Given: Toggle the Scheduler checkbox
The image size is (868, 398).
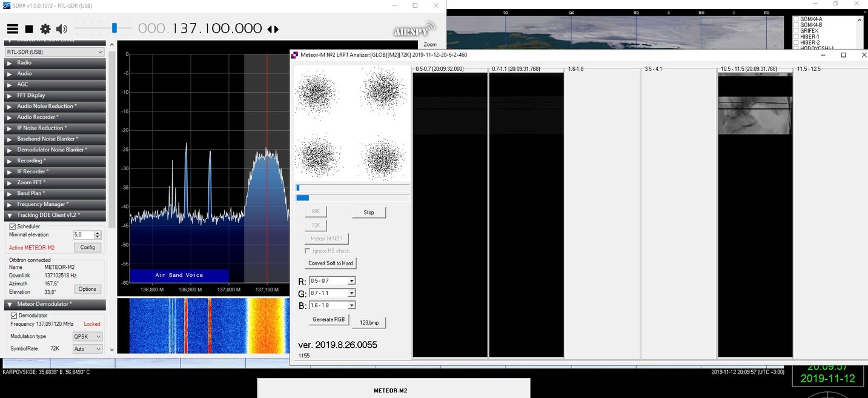Looking at the screenshot, I should pyautogui.click(x=13, y=227).
